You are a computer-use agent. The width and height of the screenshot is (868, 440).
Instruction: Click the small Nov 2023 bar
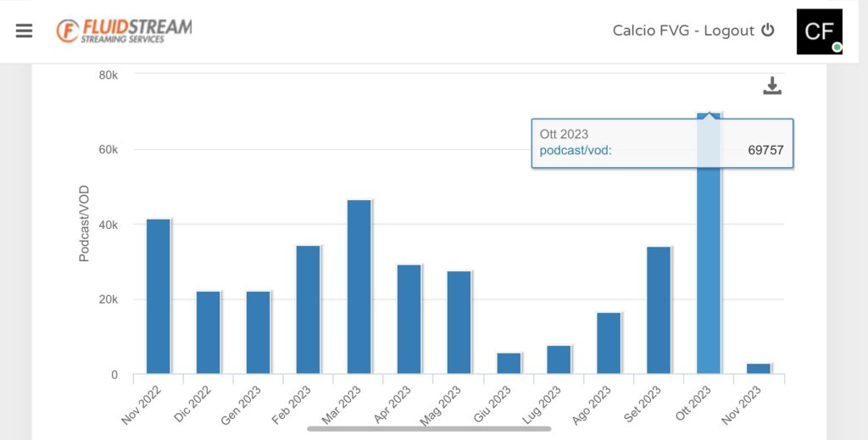759,368
